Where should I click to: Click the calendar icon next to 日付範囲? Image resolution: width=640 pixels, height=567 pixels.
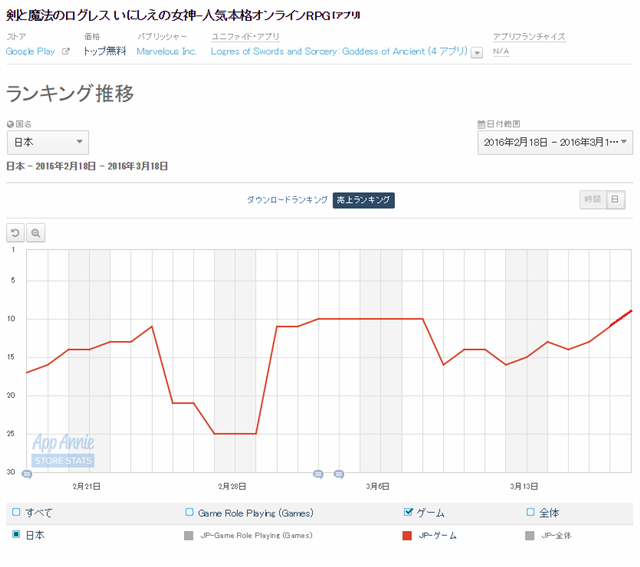coord(481,124)
